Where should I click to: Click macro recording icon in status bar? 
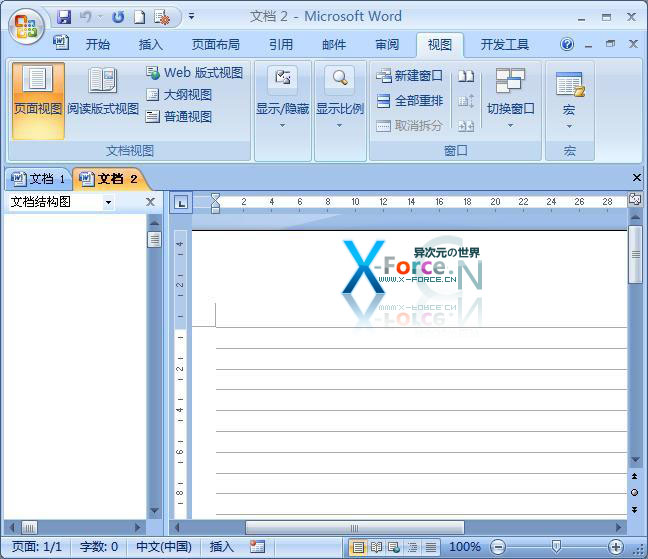[x=257, y=547]
